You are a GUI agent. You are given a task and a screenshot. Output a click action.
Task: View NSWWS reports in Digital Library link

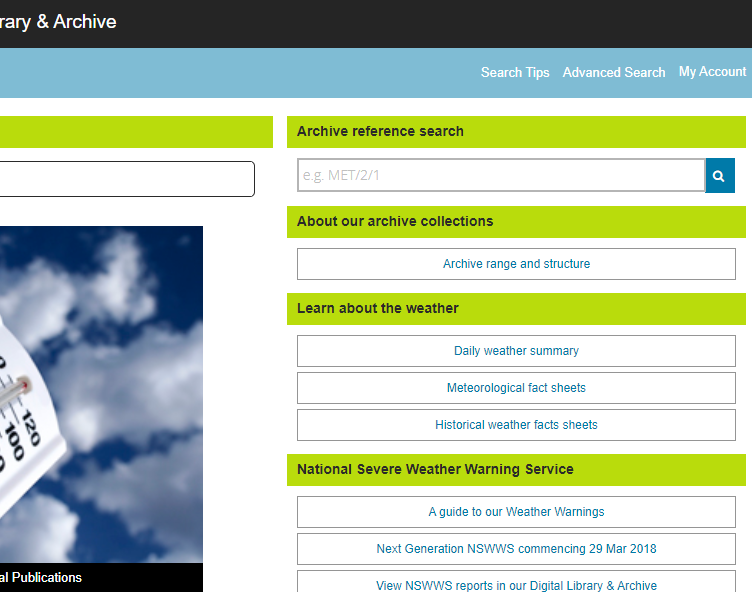coord(516,583)
